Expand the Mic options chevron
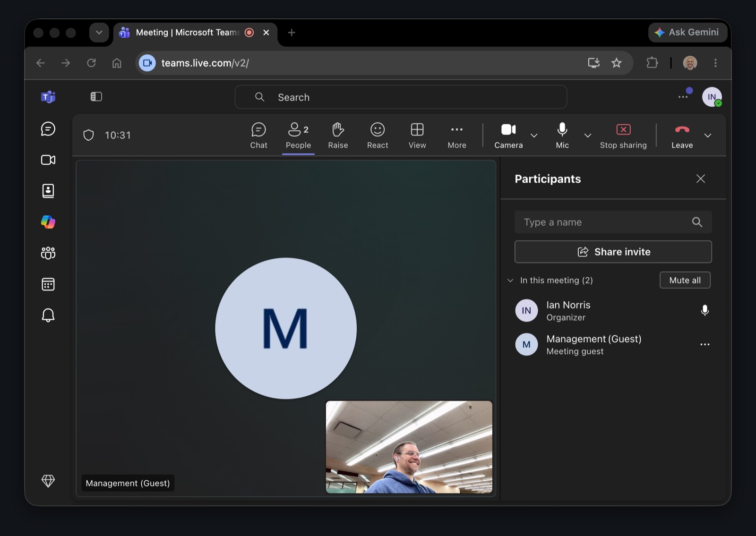 (x=588, y=136)
